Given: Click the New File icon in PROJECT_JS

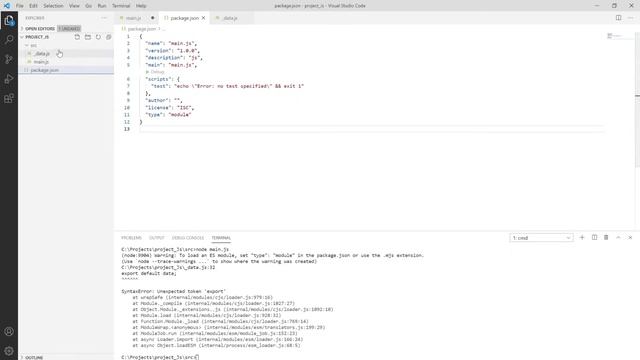Looking at the screenshot, I should coord(77,37).
